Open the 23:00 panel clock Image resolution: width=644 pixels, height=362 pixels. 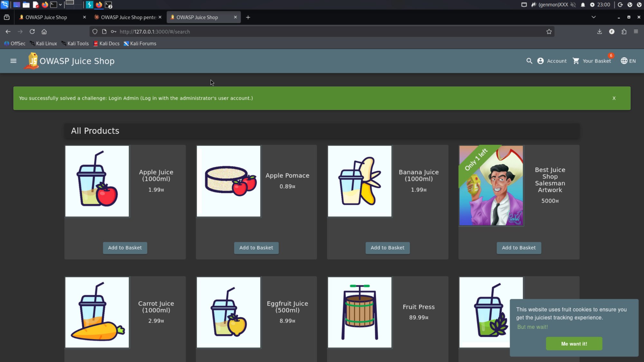point(603,5)
